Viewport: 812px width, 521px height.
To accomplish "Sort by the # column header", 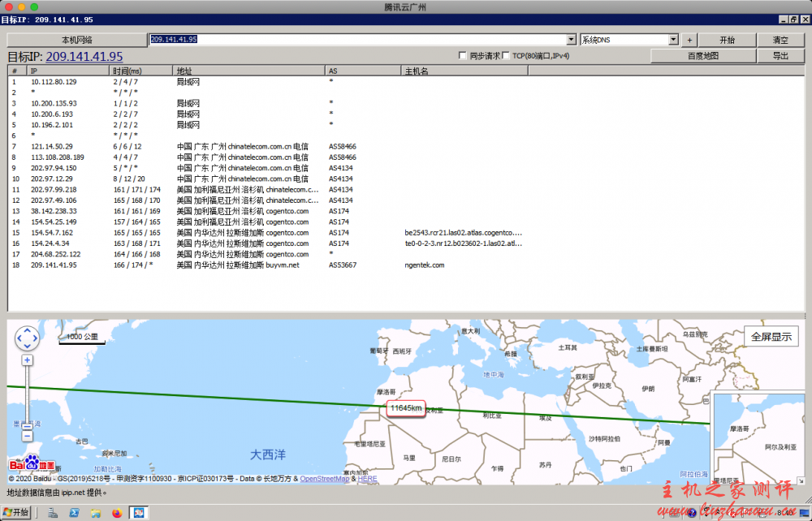I will 18,71.
